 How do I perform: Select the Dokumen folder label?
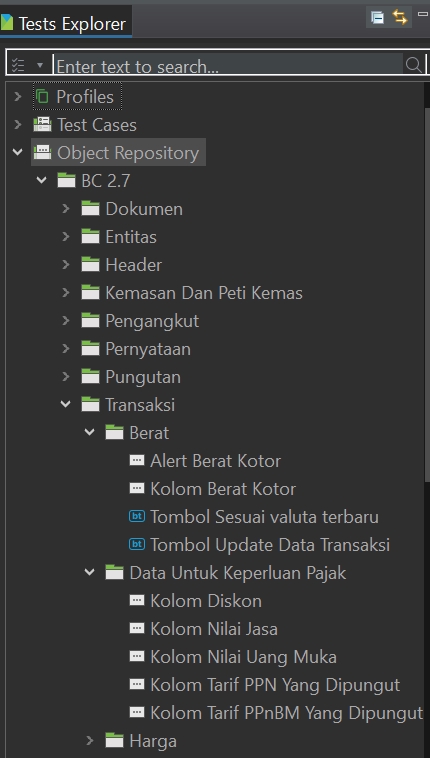point(144,209)
